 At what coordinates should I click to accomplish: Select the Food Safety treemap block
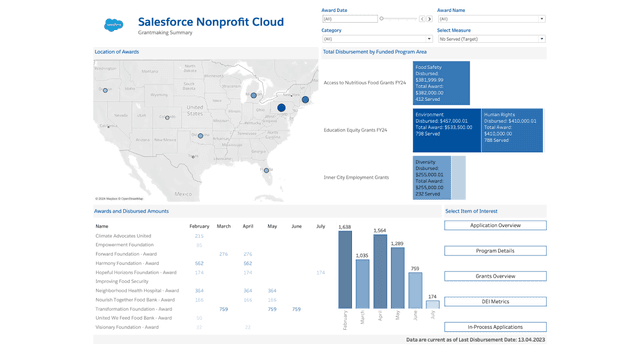(x=441, y=83)
